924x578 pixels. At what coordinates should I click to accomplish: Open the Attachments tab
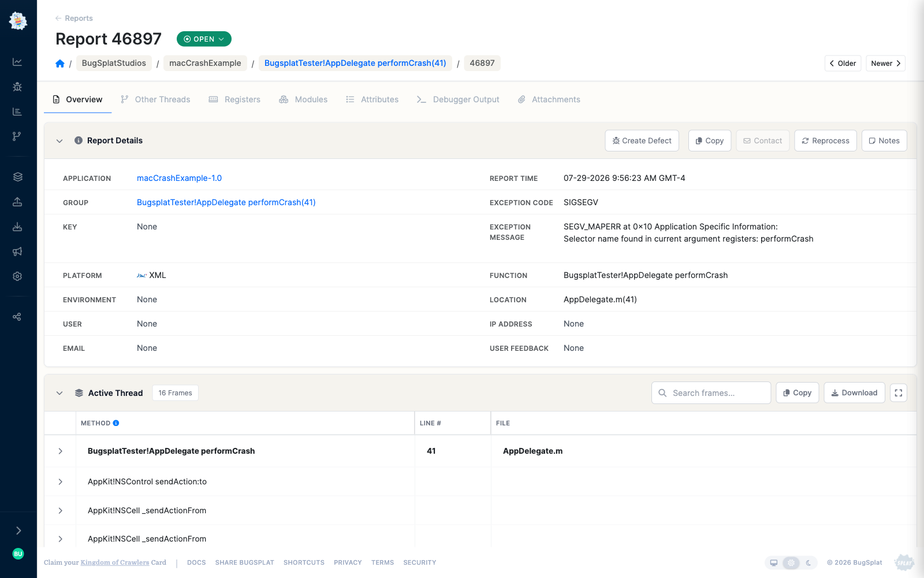tap(549, 99)
